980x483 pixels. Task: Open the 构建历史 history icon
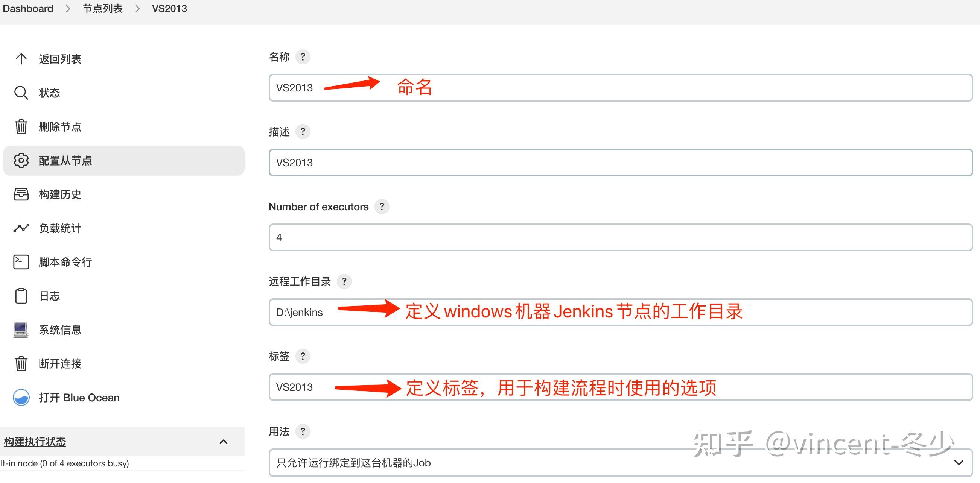click(21, 194)
